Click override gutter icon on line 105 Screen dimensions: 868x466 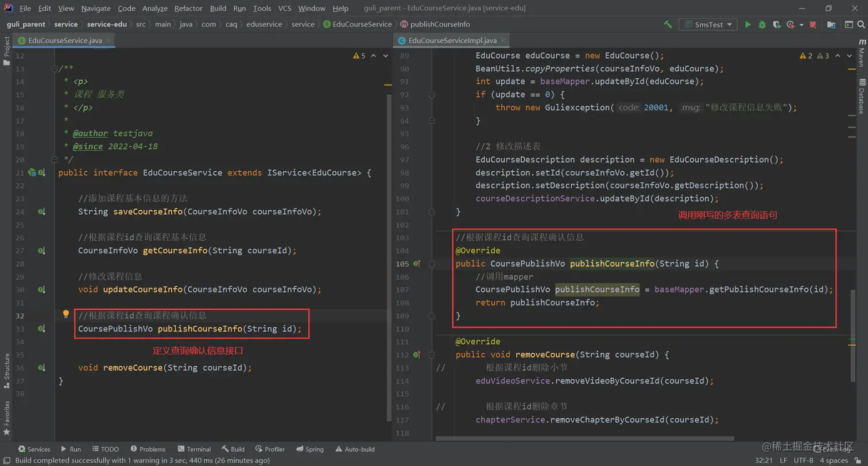(417, 264)
